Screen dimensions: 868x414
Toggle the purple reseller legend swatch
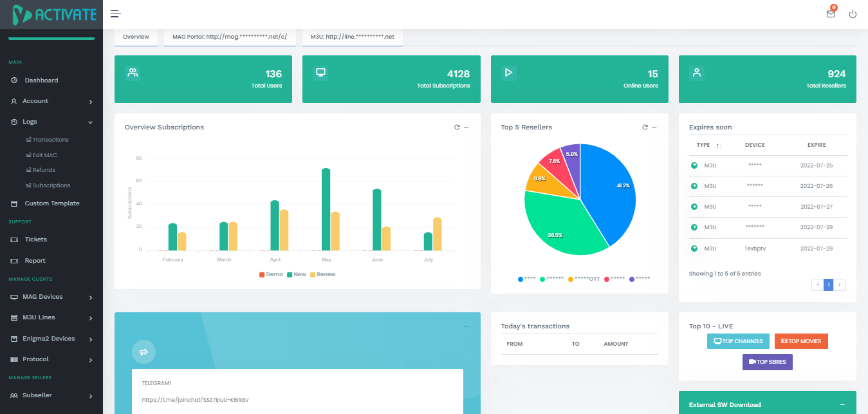click(632, 279)
